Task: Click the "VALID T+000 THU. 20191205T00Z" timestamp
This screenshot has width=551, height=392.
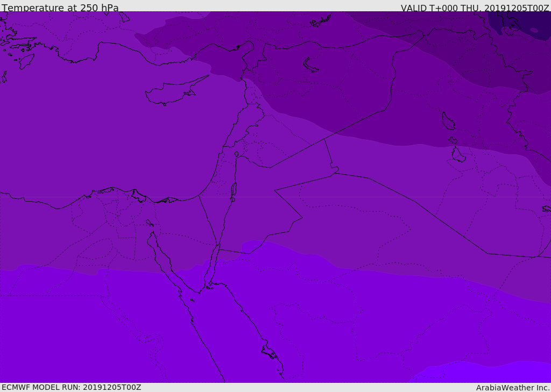Action: [475, 8]
